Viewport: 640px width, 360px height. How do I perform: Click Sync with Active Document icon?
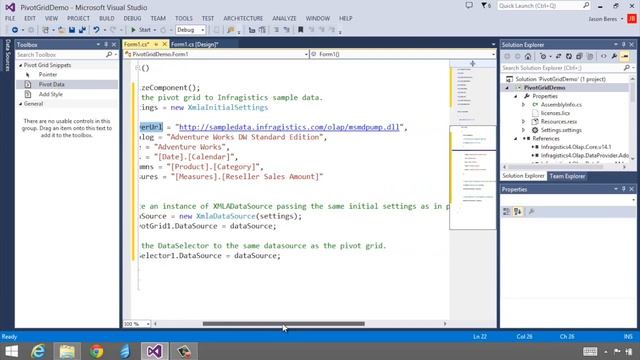(x=558, y=56)
